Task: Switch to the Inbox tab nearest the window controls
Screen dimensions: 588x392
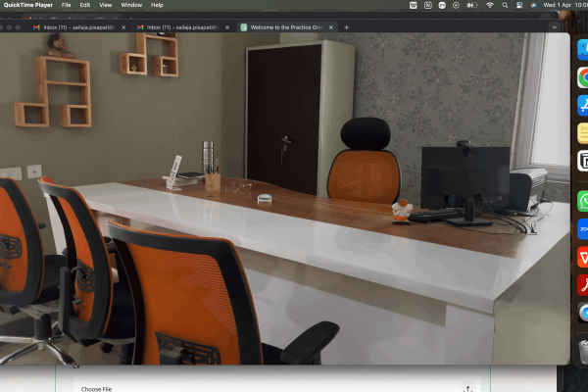Action: (79, 27)
